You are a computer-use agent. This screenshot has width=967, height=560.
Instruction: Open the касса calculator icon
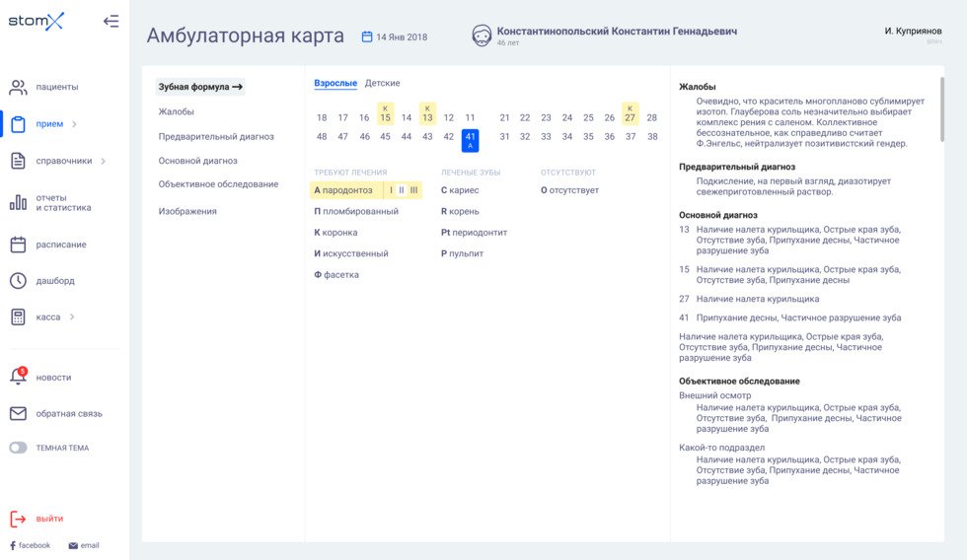pyautogui.click(x=18, y=316)
